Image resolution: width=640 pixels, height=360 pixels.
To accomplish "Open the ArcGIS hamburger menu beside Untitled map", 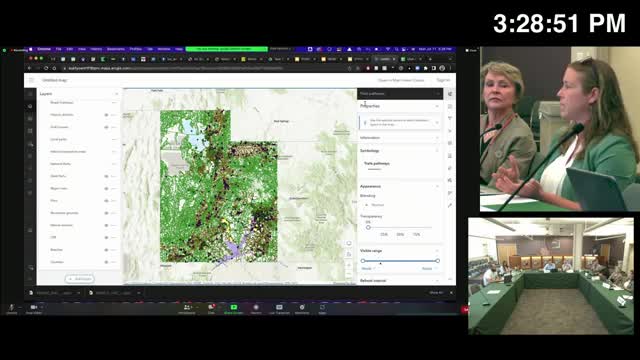I will tap(31, 80).
